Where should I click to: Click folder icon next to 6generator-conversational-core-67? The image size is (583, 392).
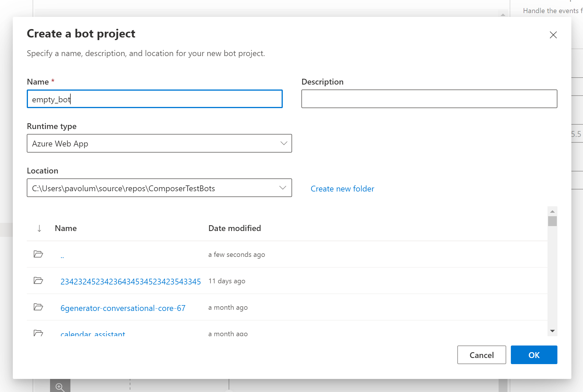click(38, 307)
